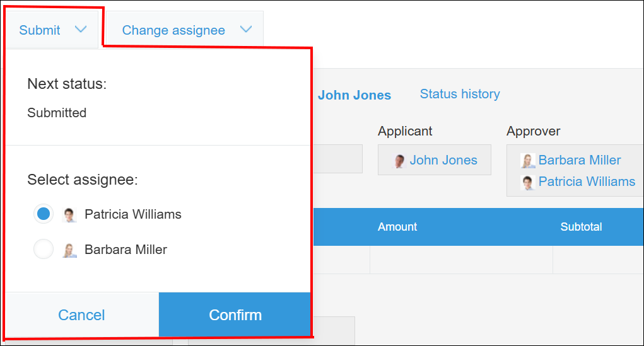Screen dimensions: 644x346
Task: Click the Subtotal column header
Action: point(581,227)
